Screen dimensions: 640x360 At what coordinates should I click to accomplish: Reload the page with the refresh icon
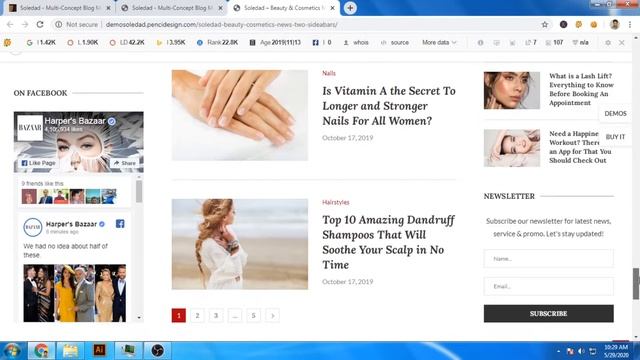click(x=40, y=24)
